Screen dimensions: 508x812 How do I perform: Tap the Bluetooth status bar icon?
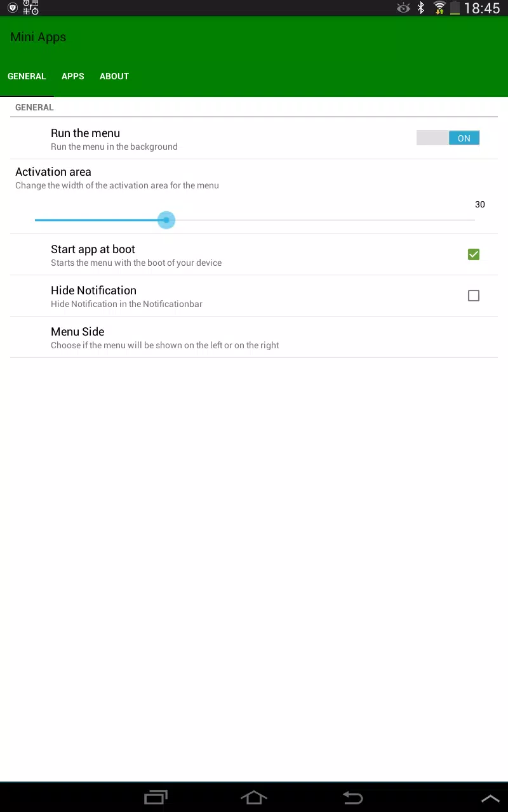420,8
